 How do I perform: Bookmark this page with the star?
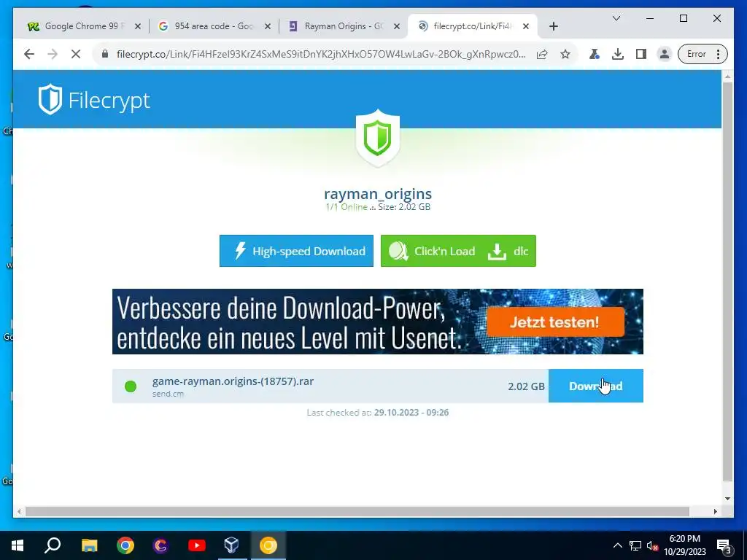[565, 54]
